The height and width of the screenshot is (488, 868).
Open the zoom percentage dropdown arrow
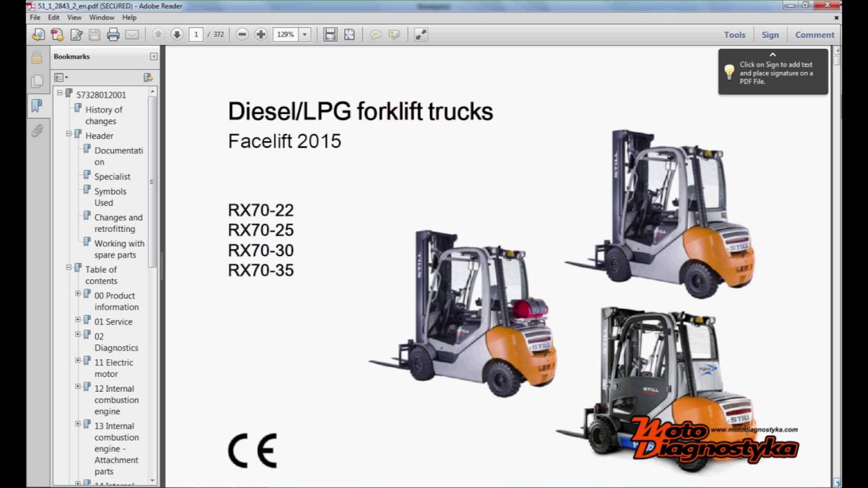(x=304, y=35)
